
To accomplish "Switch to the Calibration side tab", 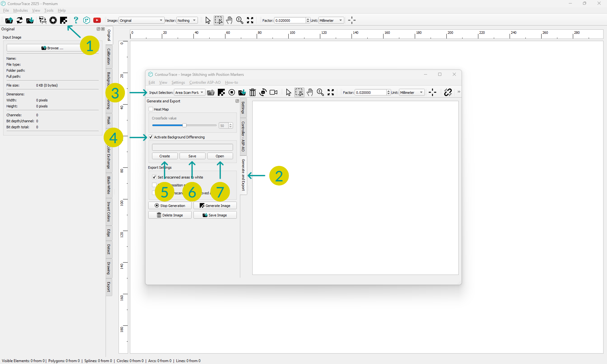I will 109,57.
